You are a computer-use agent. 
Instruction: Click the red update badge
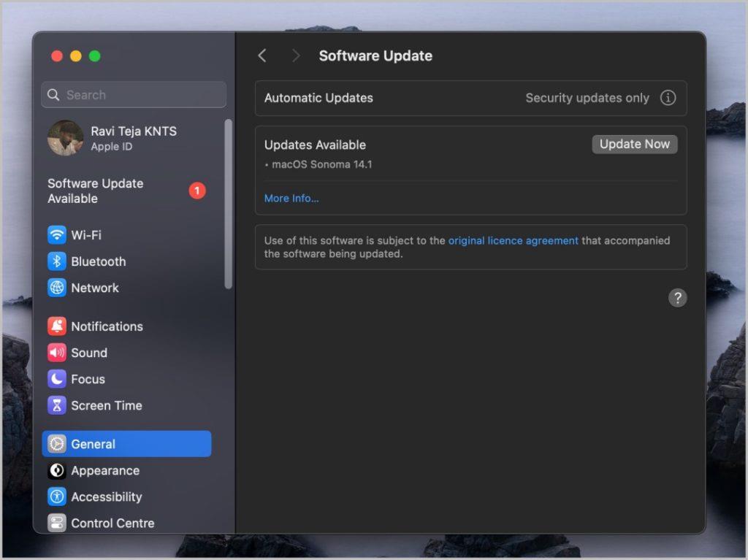pyautogui.click(x=197, y=191)
